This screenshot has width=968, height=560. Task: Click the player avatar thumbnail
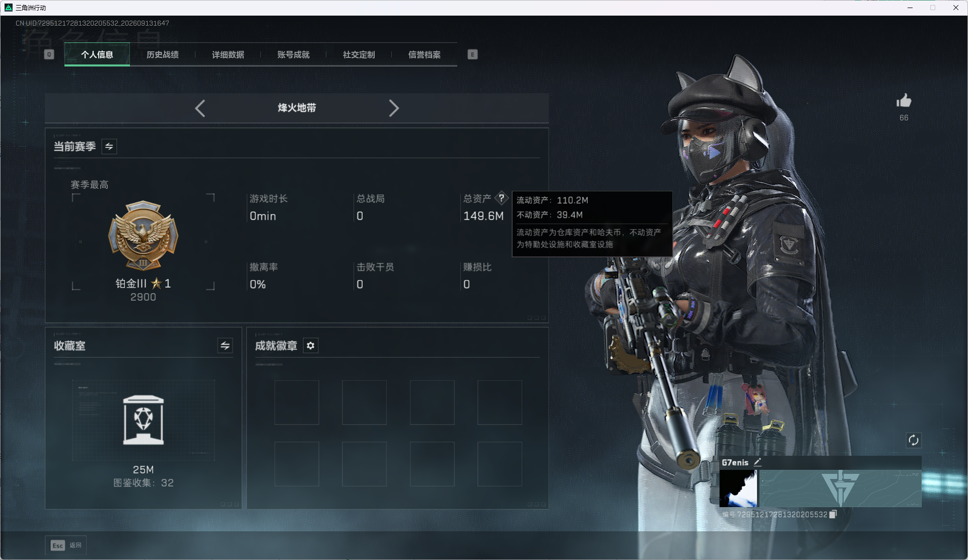738,488
